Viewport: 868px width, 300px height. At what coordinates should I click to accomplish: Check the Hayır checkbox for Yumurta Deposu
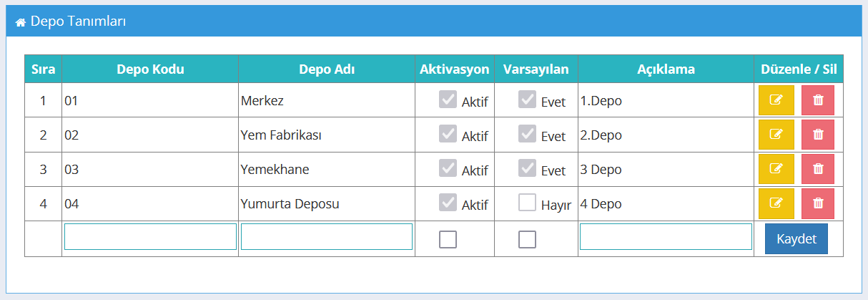527,203
